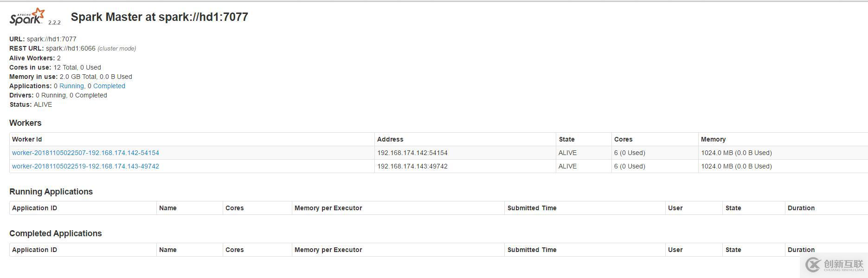Click the 192.168.174.142:54154 address cell
Screen dimensions: 868x278
tap(412, 153)
